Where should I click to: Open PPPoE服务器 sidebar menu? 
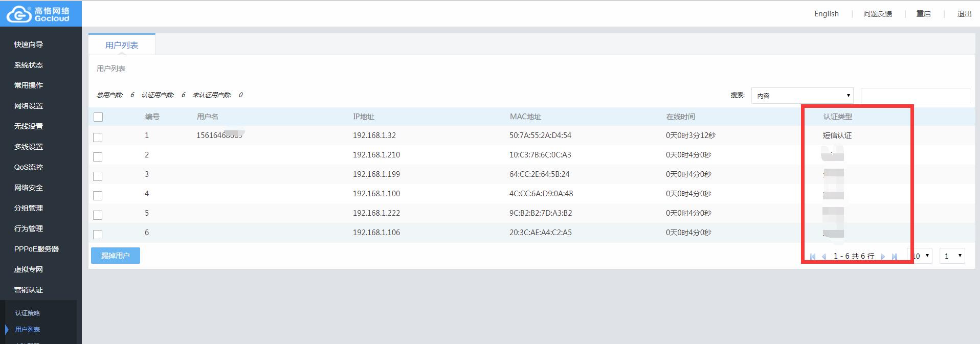tap(36, 249)
